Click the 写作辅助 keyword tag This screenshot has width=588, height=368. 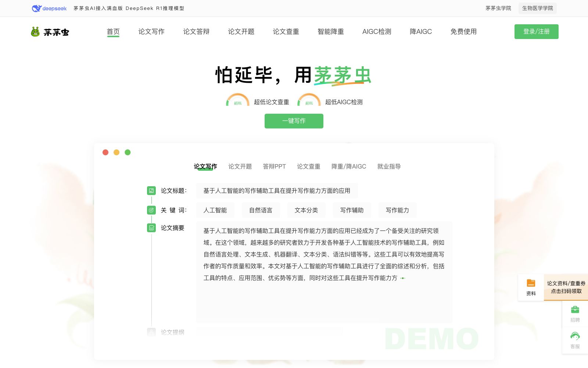point(352,210)
